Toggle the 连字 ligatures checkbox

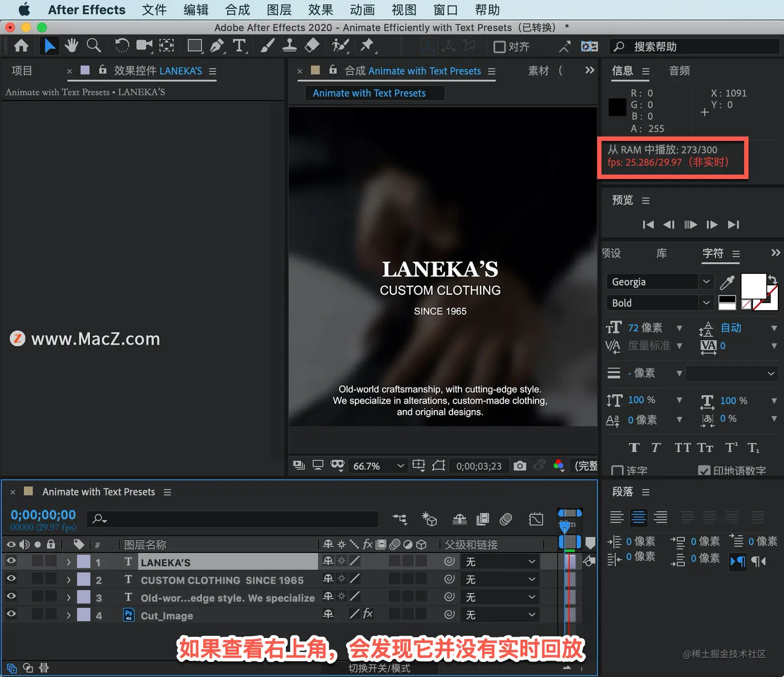coord(617,471)
